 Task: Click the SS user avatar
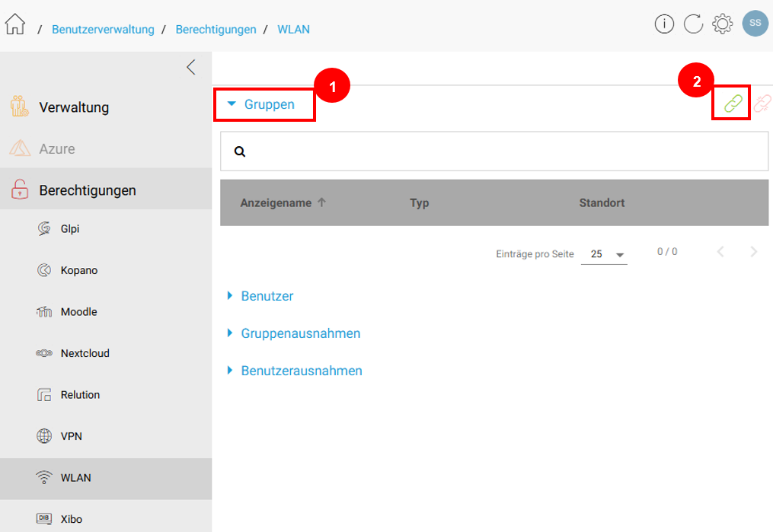(x=755, y=24)
